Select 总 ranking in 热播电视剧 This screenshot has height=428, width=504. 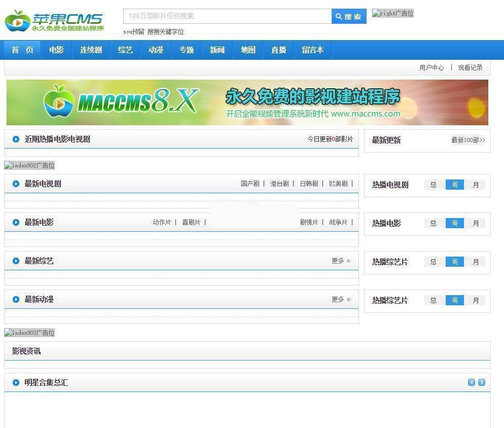(434, 185)
